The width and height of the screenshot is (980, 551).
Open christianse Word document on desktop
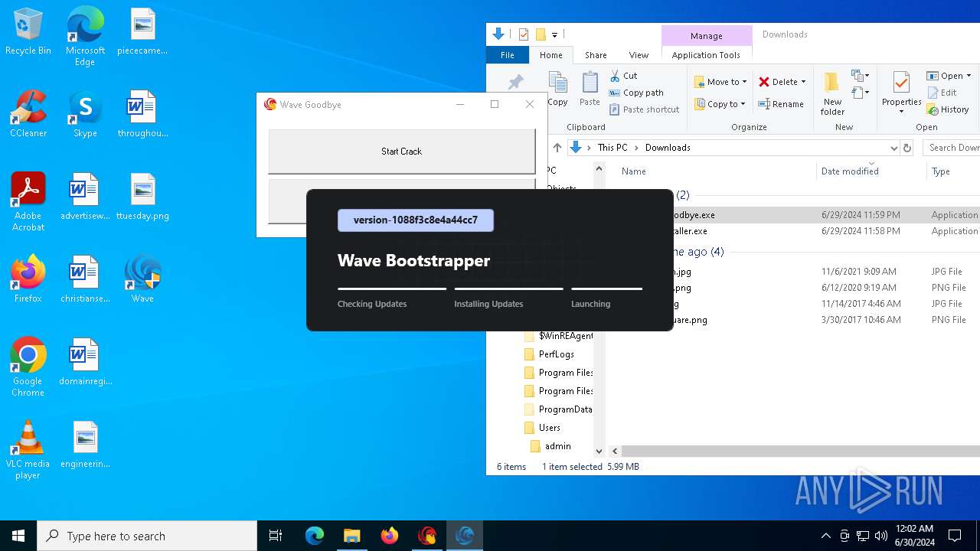click(85, 280)
